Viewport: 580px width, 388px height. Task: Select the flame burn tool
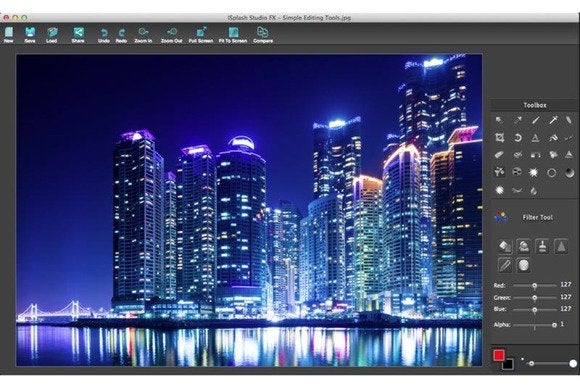click(534, 190)
